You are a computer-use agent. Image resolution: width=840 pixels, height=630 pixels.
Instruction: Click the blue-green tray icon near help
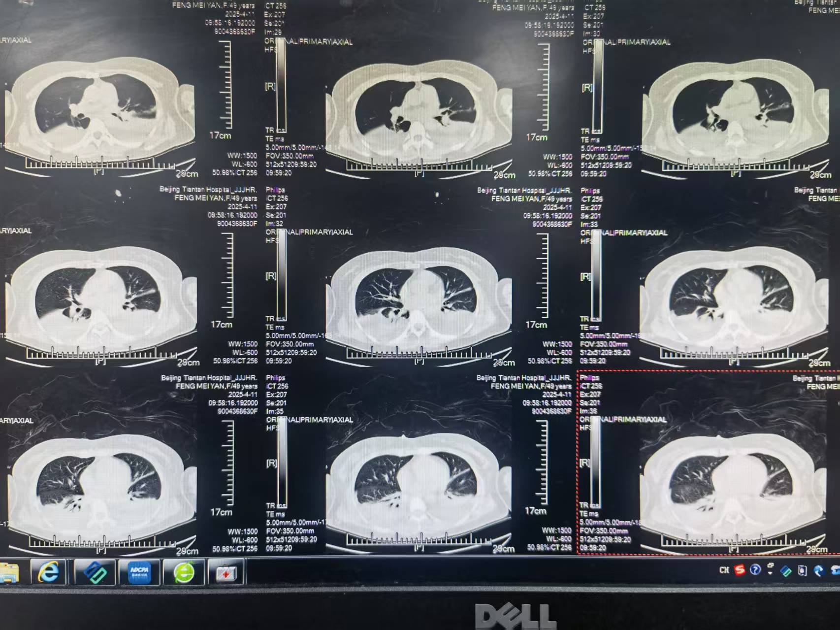point(786,571)
